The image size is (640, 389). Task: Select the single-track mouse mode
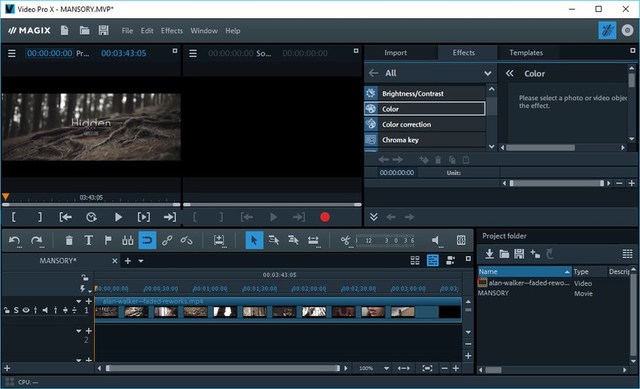click(274, 240)
